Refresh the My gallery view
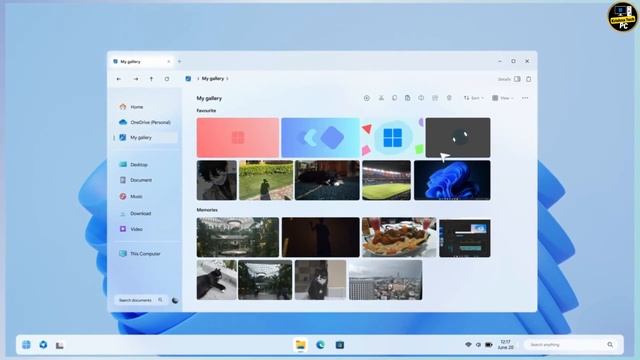This screenshot has height=360, width=640. tap(167, 79)
